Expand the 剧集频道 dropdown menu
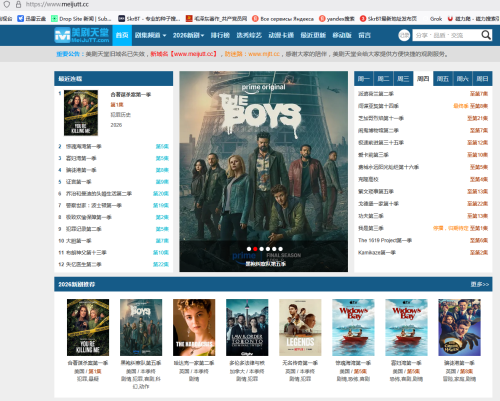 (x=150, y=35)
